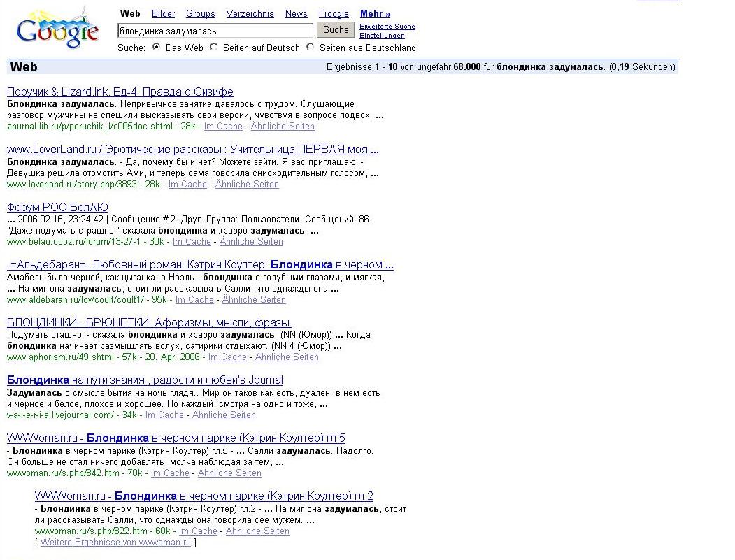This screenshot has height=560, width=735.
Task: Open 'Блондинка на пути знания' Journal result
Action: pyautogui.click(x=145, y=380)
